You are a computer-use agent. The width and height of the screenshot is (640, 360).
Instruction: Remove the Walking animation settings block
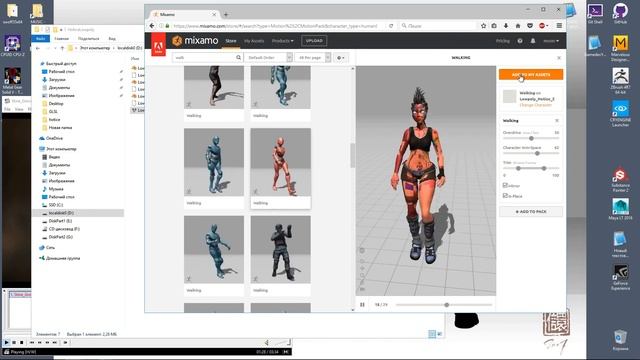[x=557, y=120]
